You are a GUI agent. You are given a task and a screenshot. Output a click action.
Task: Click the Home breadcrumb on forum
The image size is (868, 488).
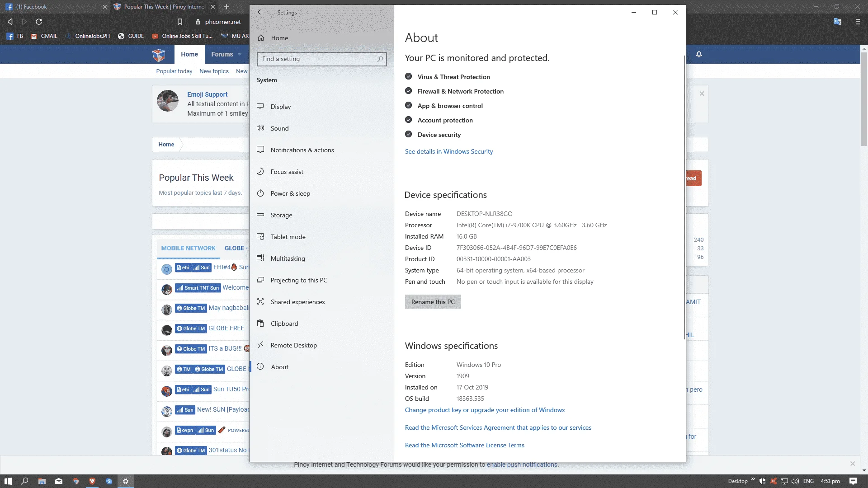click(166, 145)
